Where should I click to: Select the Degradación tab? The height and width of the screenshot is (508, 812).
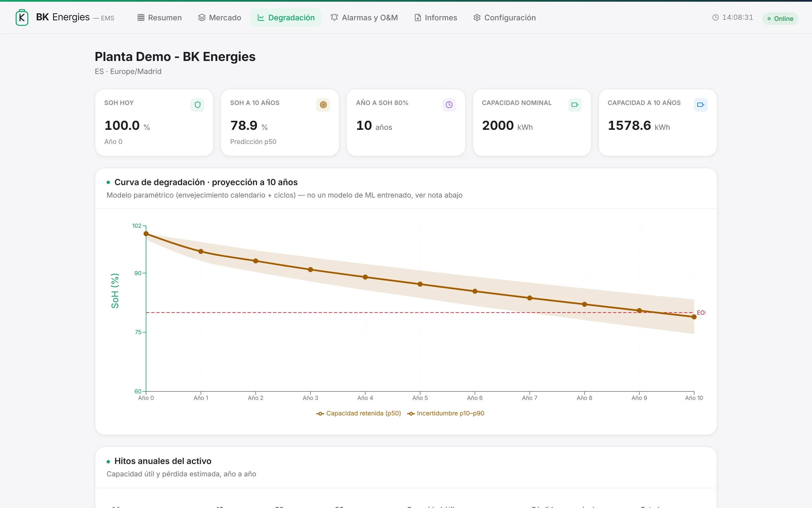click(x=286, y=17)
